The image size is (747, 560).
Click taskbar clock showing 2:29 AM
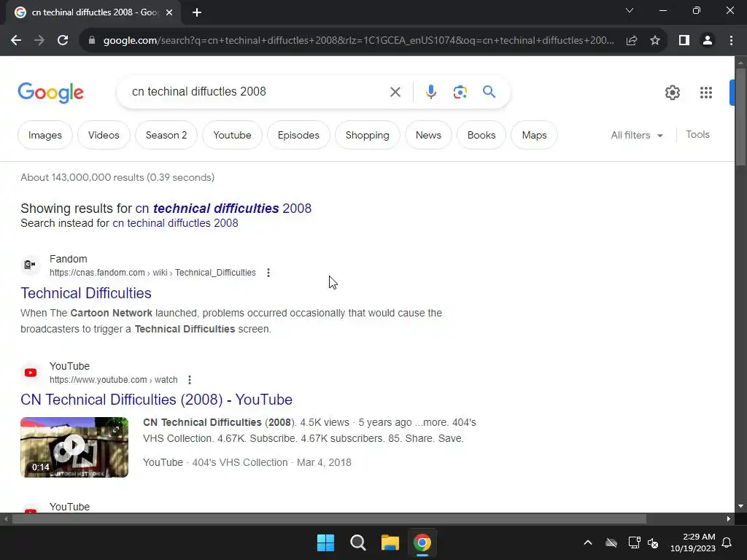pos(693,542)
